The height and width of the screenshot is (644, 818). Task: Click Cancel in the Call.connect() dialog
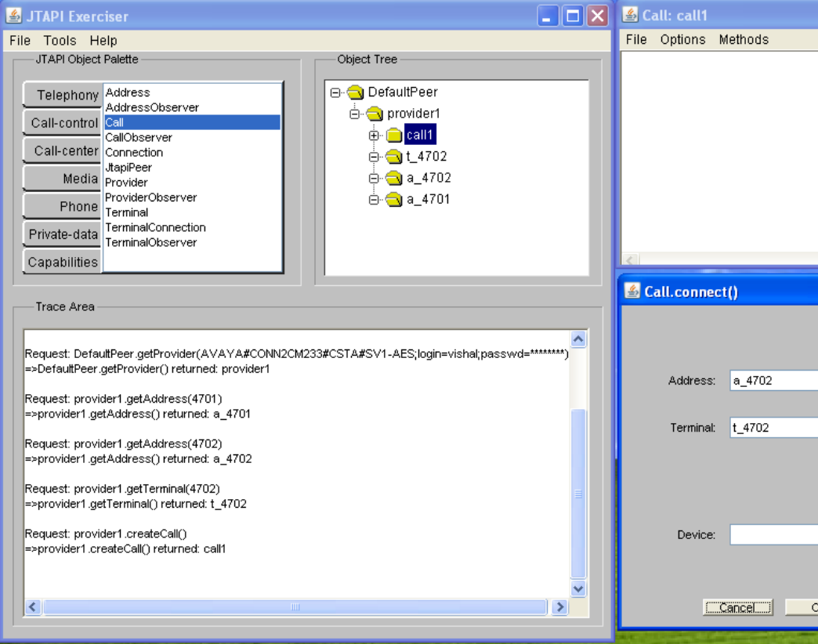click(x=737, y=607)
